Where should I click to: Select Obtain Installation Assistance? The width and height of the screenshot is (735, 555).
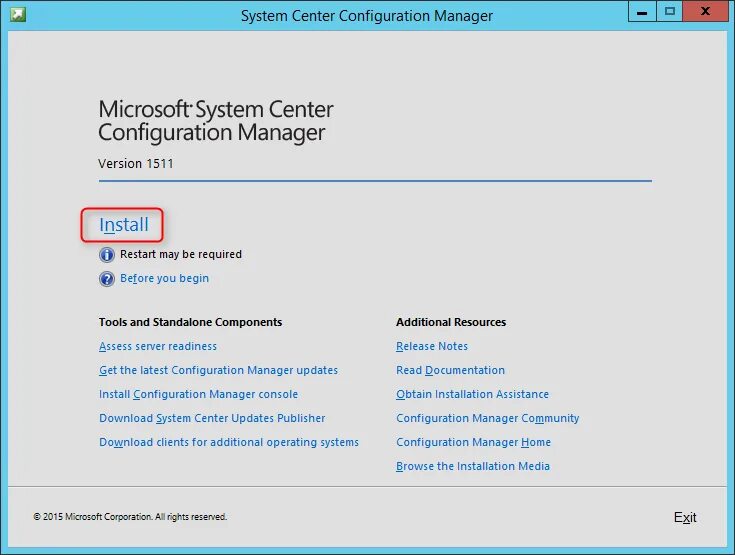point(472,395)
